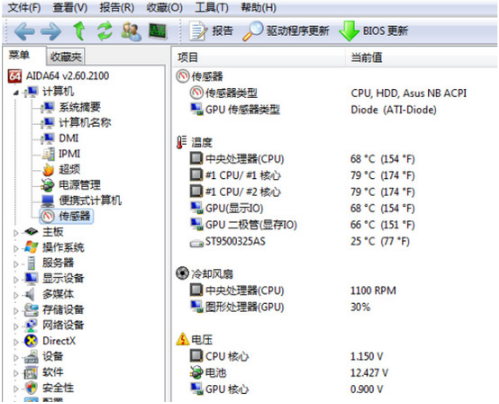
Task: Click the 显示设备 monitor icon
Action: pyautogui.click(x=31, y=278)
